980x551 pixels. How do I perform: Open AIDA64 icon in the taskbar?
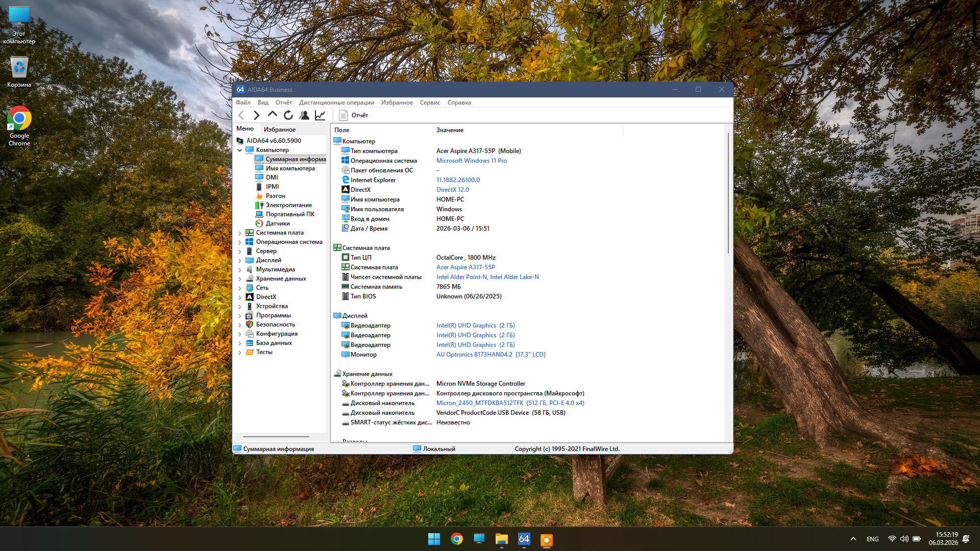(x=524, y=539)
